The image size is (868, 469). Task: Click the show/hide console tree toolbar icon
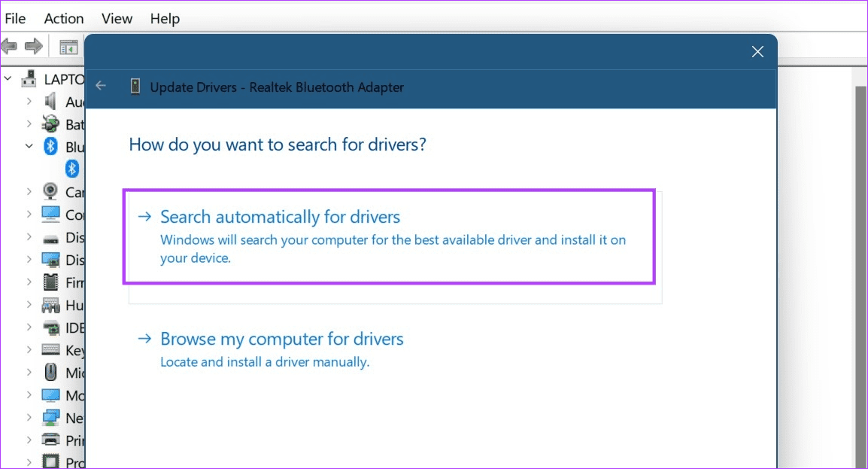(68, 47)
